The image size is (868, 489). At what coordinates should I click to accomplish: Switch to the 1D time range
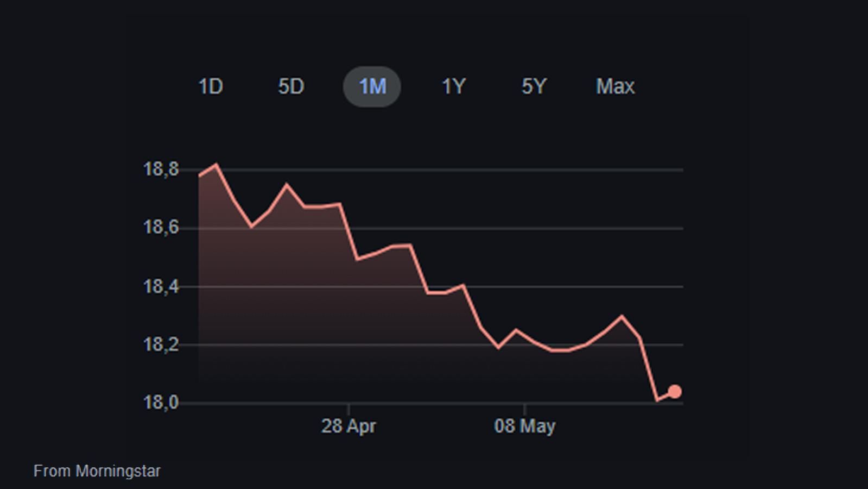(212, 86)
